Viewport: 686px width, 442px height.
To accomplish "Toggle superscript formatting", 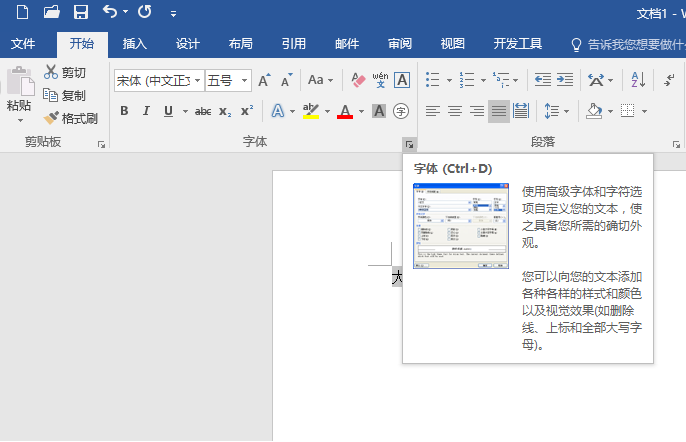I will tap(247, 111).
